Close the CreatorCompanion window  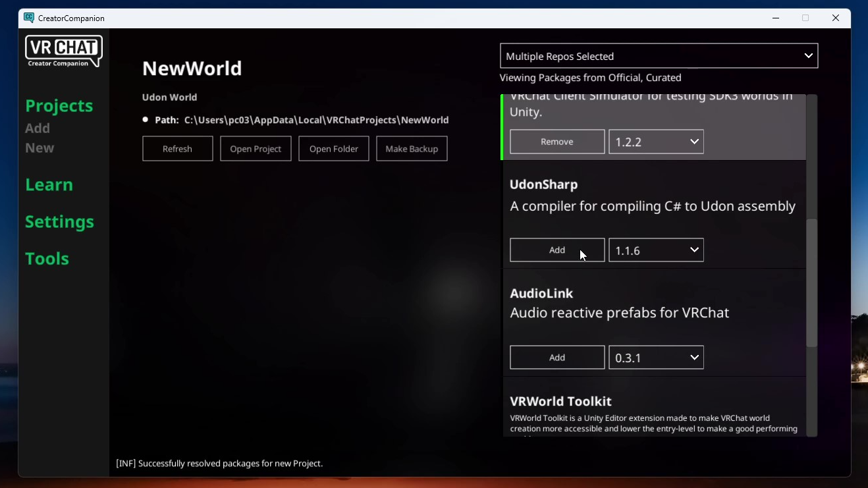[836, 18]
